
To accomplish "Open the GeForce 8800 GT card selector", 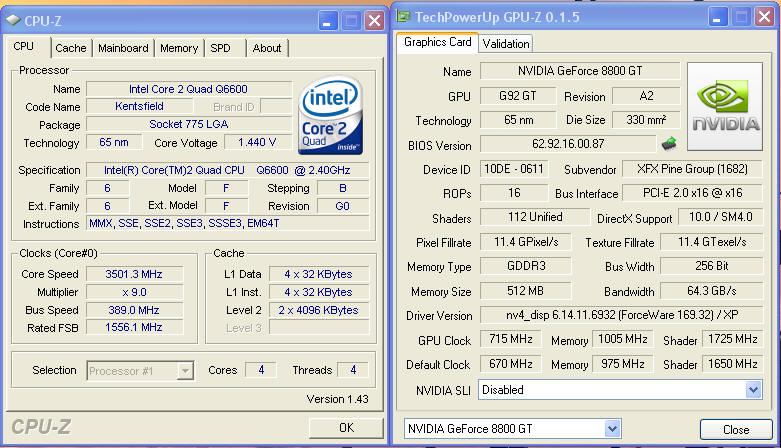I will pos(613,429).
